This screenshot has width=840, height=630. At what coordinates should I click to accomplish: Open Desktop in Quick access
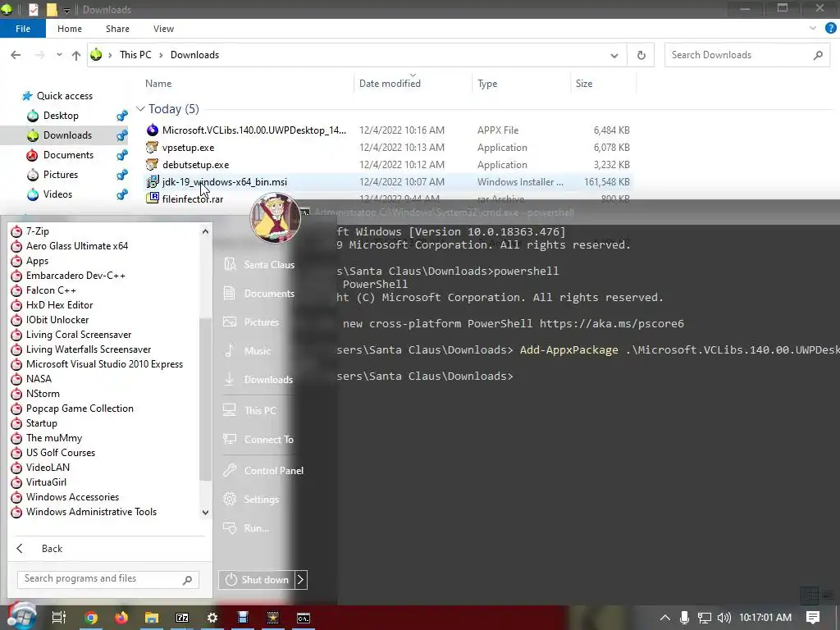pyautogui.click(x=61, y=116)
